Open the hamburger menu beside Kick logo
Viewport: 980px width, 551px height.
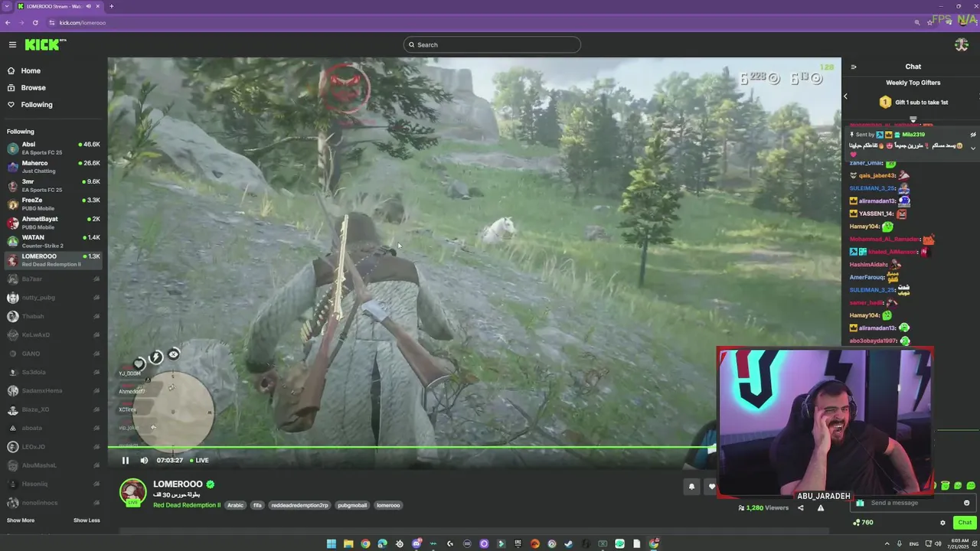tap(12, 44)
